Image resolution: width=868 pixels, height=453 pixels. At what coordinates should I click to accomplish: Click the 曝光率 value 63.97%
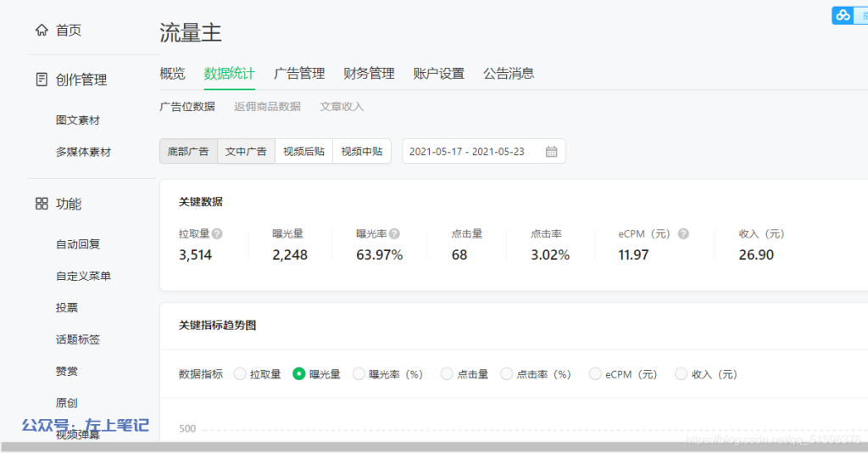pos(379,254)
